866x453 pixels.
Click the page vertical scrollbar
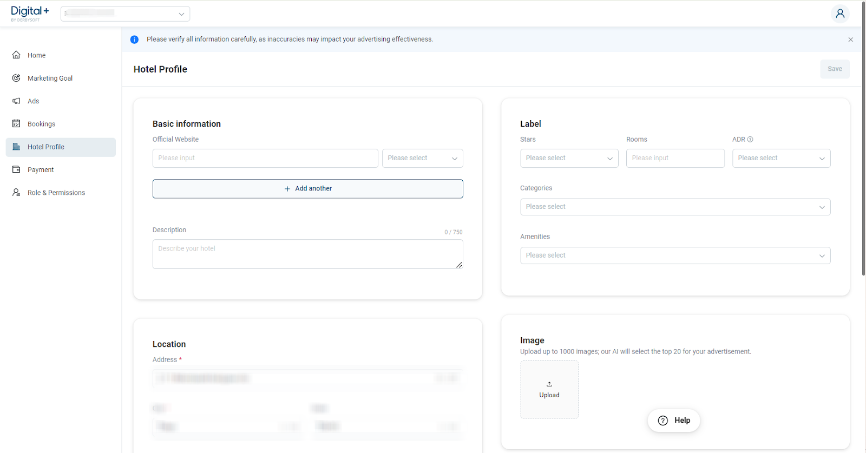tap(863, 138)
